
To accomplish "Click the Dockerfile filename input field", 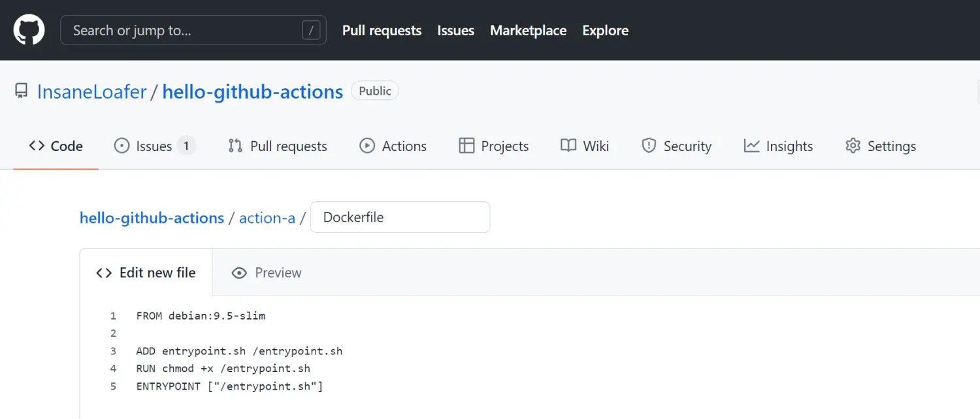I will tap(400, 217).
